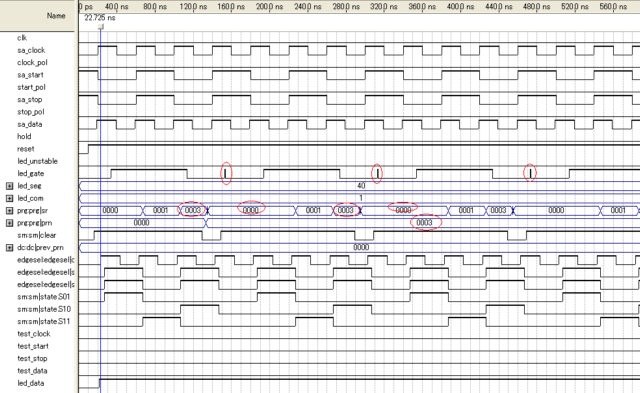
Task: Click the 400.0 ns ruler mark
Action: pyautogui.click(x=460, y=7)
